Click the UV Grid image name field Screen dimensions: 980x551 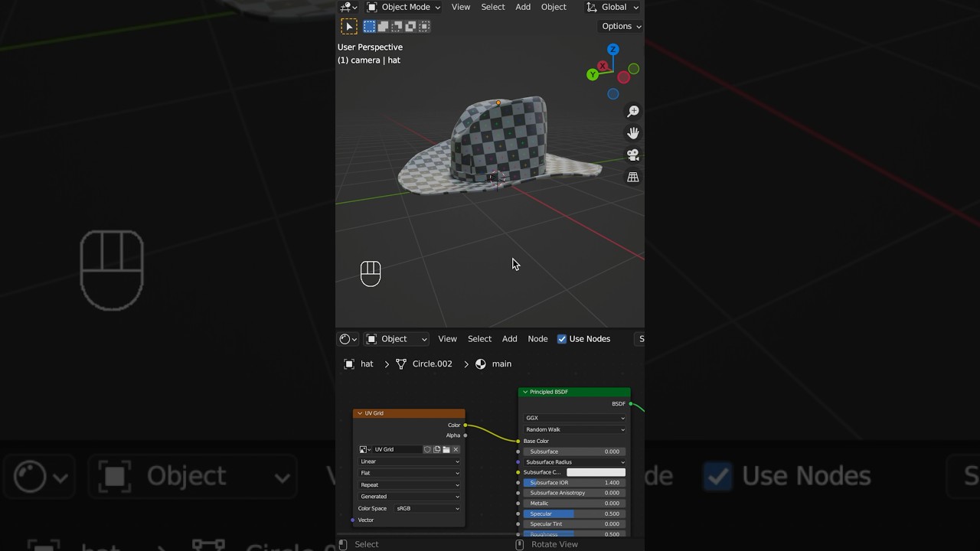coord(397,450)
